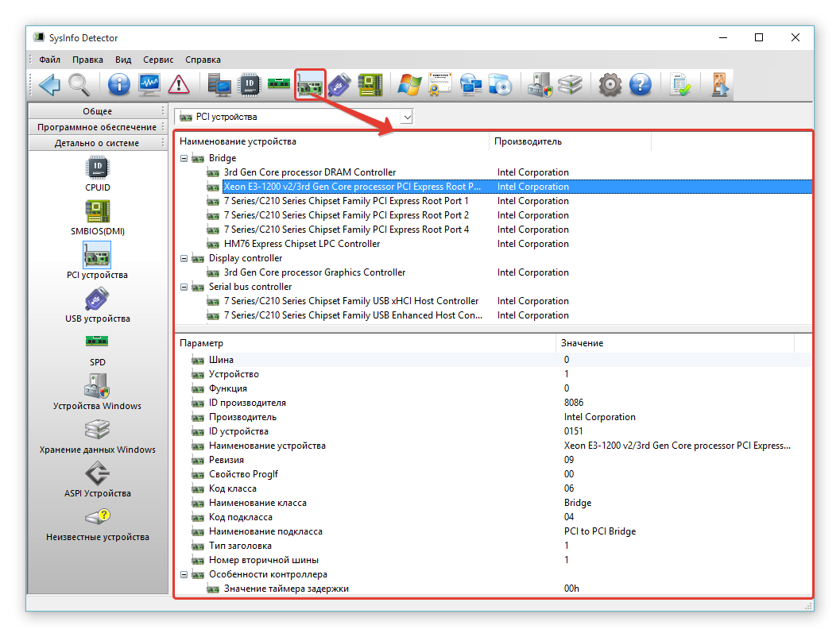Image resolution: width=840 pixels, height=637 pixels.
Task: Sort by Наименование устройства column header
Action: click(332, 141)
